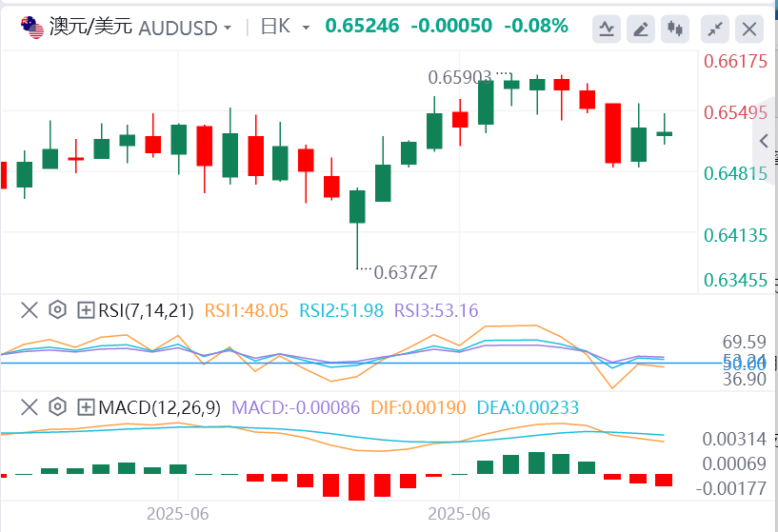Viewport: 778px width, 532px height.
Task: Click the low price label 0.63727
Action: point(406,272)
